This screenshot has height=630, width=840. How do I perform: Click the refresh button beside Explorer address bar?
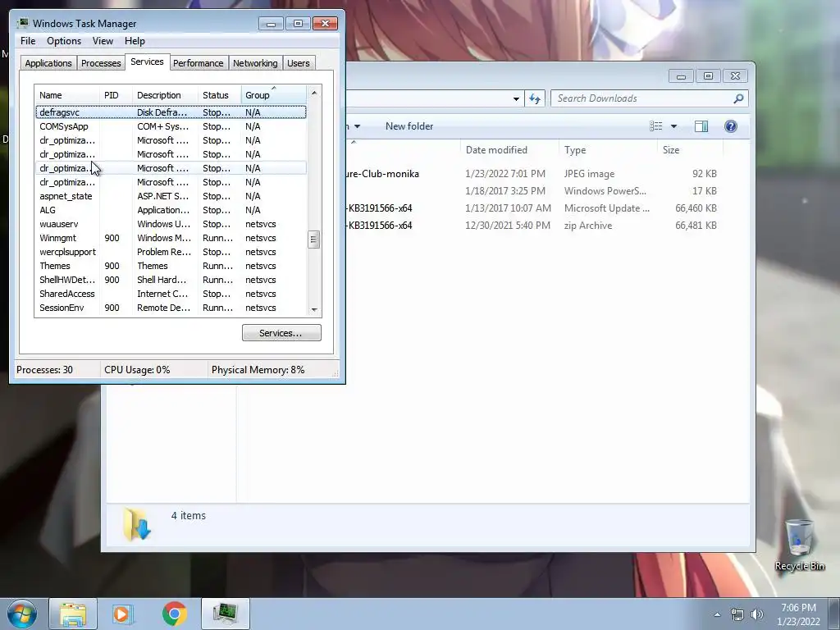click(535, 98)
